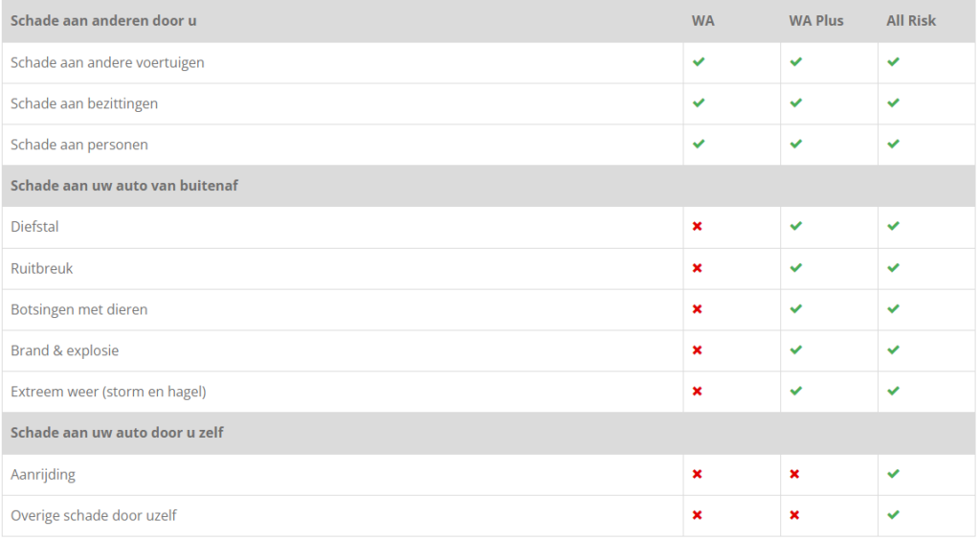The image size is (980, 541).
Task: Click the 'Schade aan anderen door u' section header
Action: [x=103, y=20]
